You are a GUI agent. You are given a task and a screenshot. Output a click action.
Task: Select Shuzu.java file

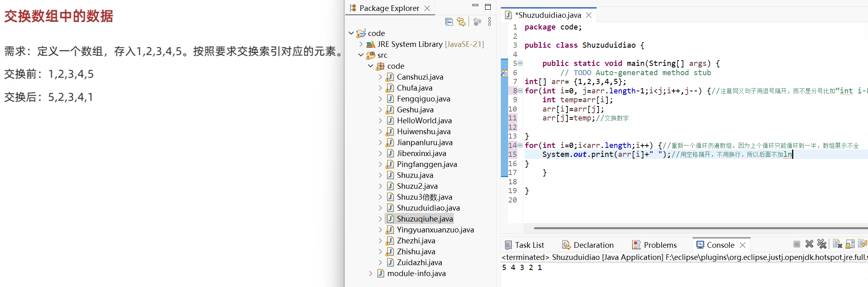[x=415, y=175]
